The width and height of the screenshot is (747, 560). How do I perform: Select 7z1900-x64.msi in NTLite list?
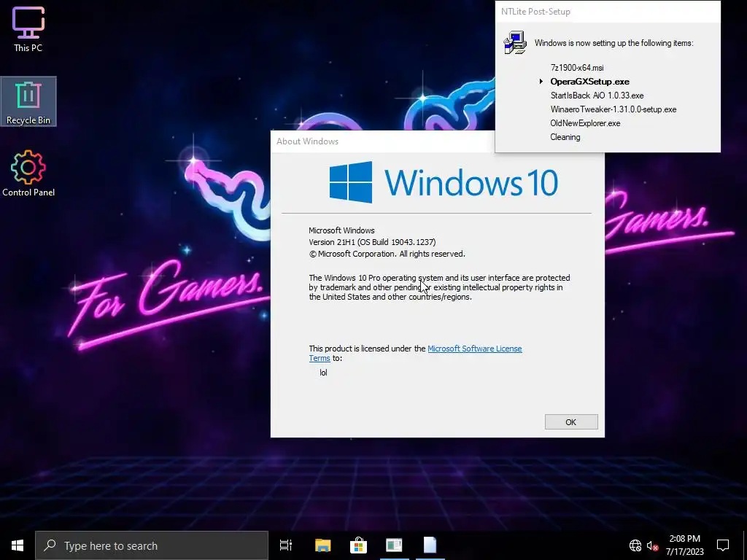577,68
